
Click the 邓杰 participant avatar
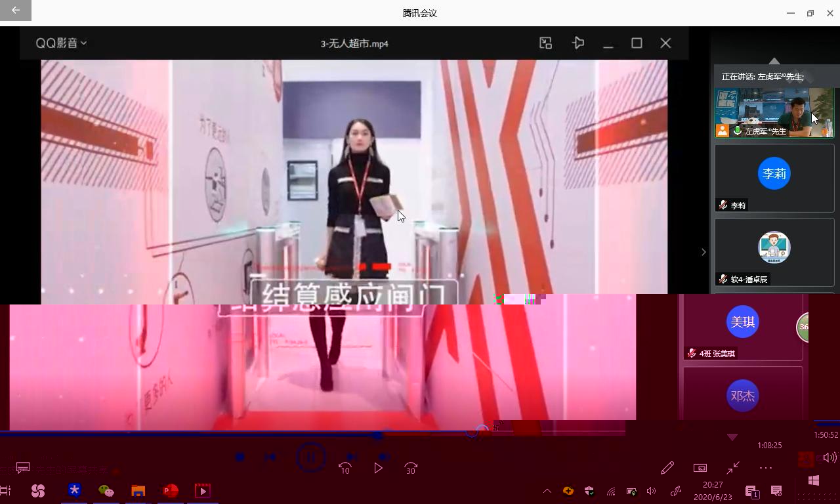[743, 396]
